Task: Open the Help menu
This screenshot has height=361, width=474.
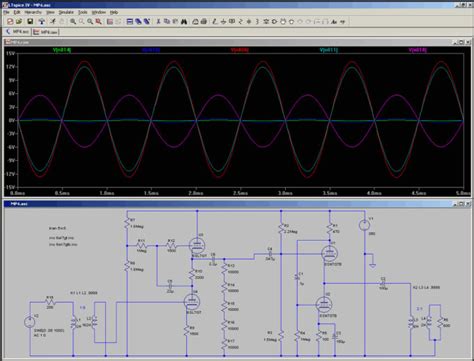Action: [x=114, y=12]
